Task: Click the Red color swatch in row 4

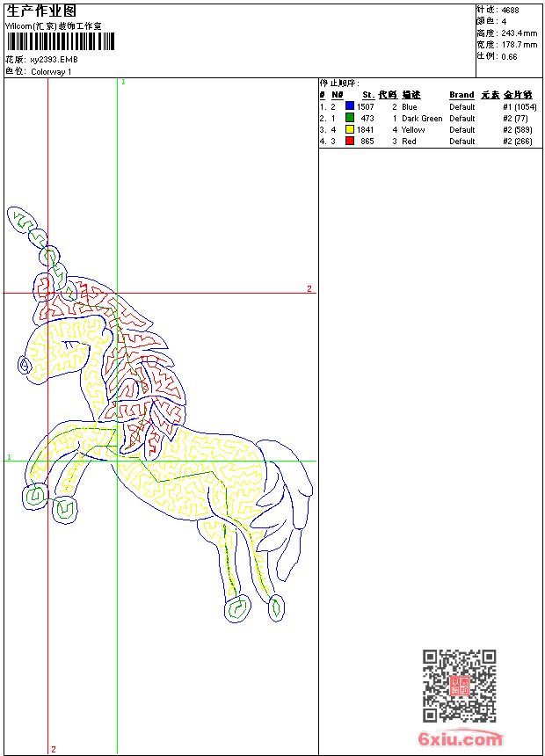Action: [x=350, y=141]
